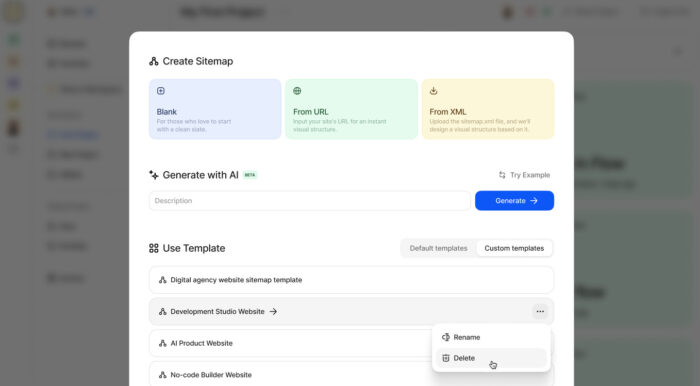Click the Use Template grid icon

tap(154, 248)
